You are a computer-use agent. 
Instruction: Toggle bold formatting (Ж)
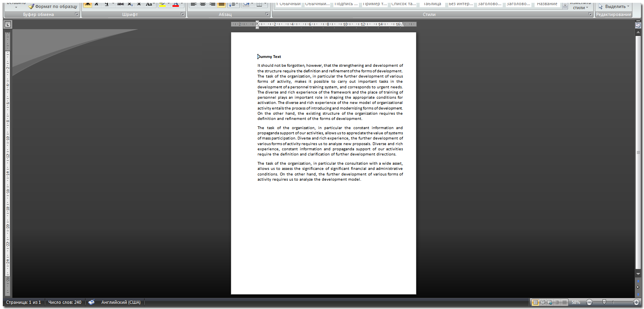87,4
